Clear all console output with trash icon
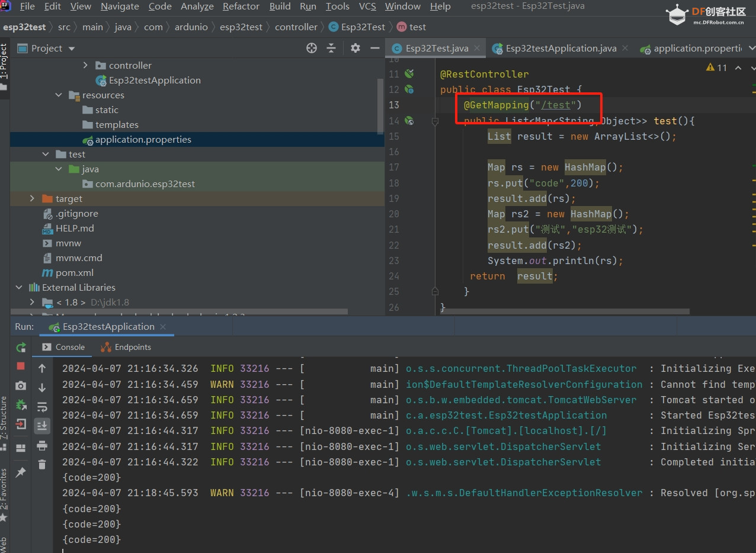 pyautogui.click(x=42, y=465)
